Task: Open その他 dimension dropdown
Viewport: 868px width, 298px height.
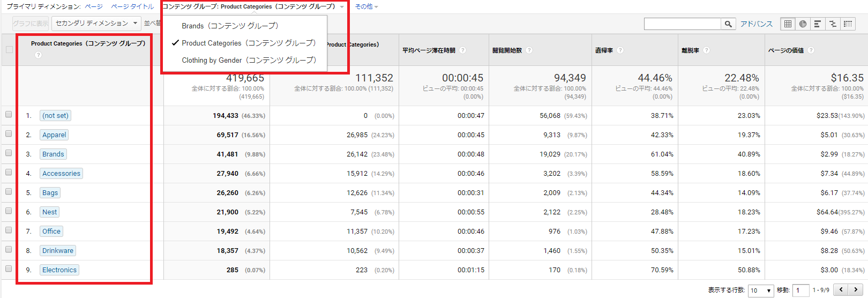Action: coord(366,6)
